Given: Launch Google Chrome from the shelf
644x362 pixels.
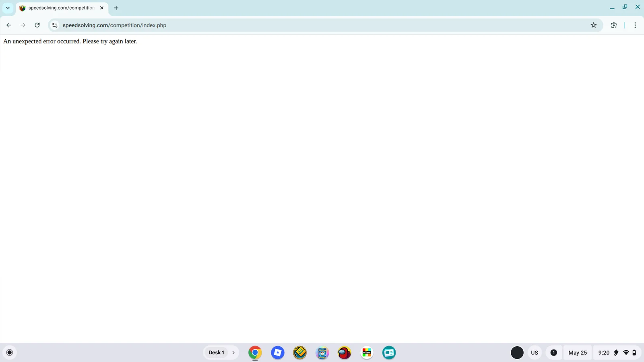Looking at the screenshot, I should tap(255, 353).
